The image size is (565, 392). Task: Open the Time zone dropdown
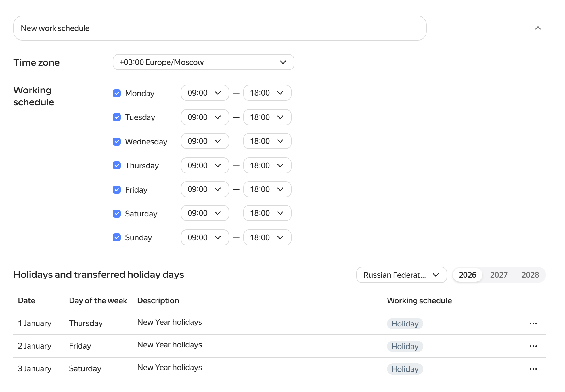tap(203, 62)
